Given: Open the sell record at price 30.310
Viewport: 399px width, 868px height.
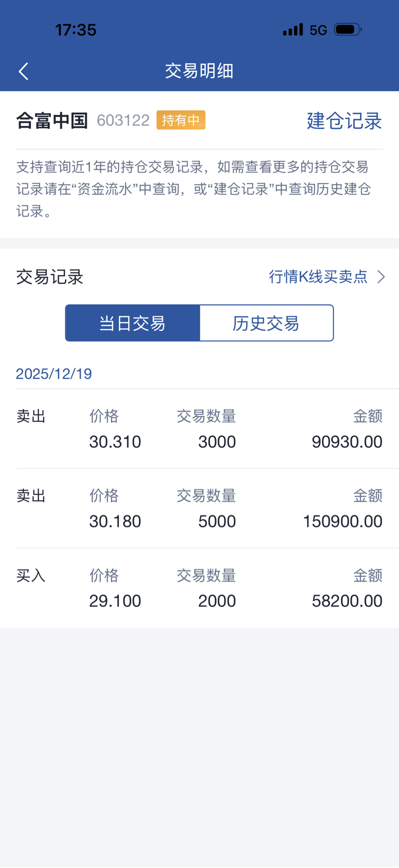Looking at the screenshot, I should [199, 429].
